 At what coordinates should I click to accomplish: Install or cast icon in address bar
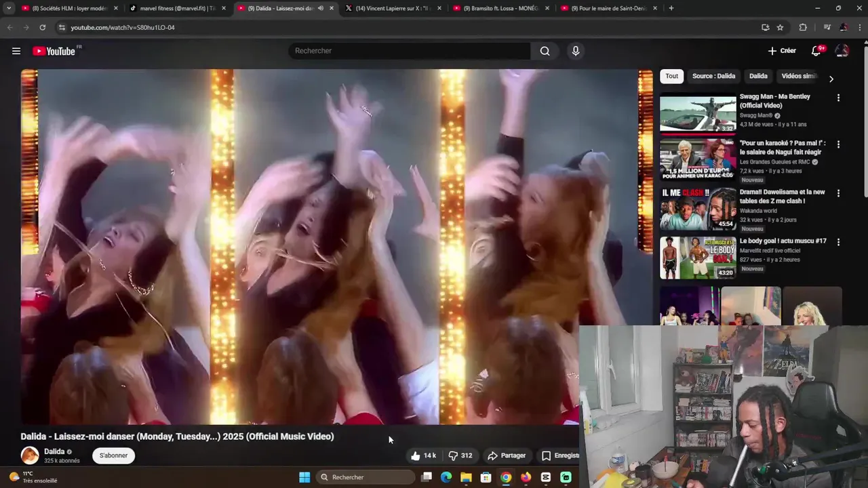(x=765, y=27)
